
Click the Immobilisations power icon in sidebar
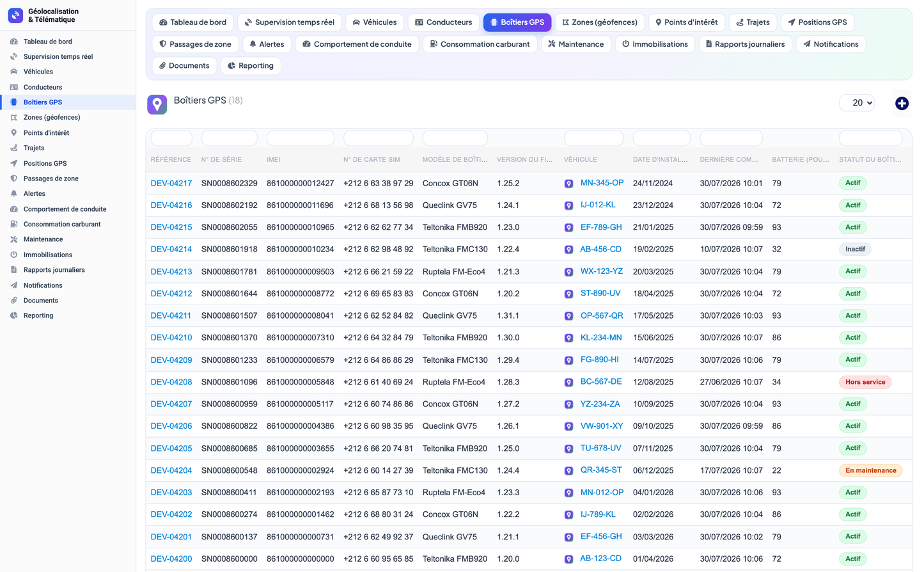[x=13, y=255]
